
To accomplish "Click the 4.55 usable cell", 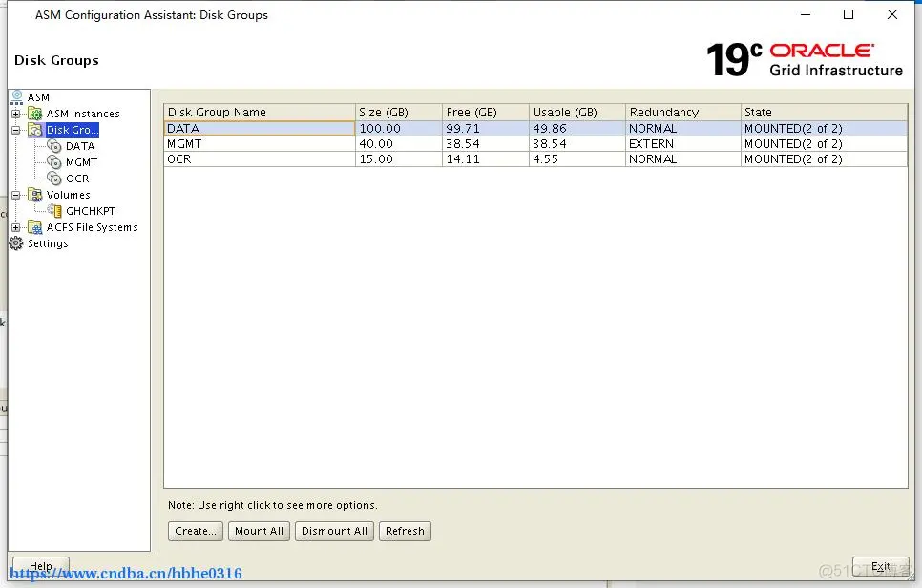I will [577, 158].
